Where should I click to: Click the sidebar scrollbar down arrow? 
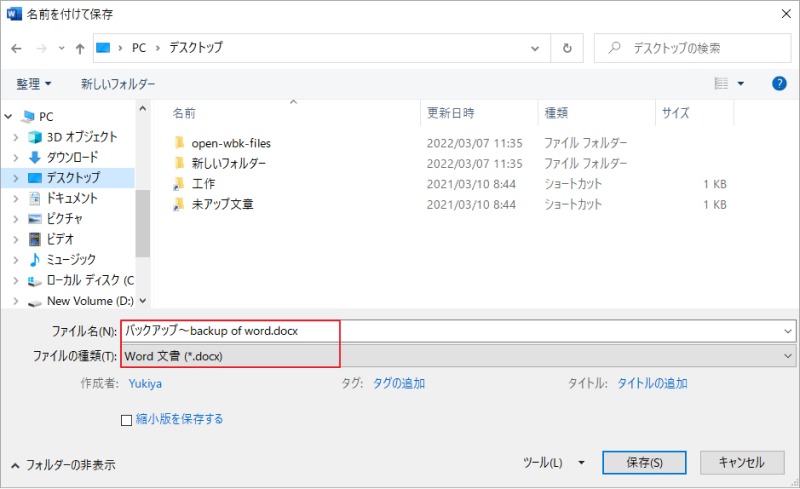click(143, 301)
